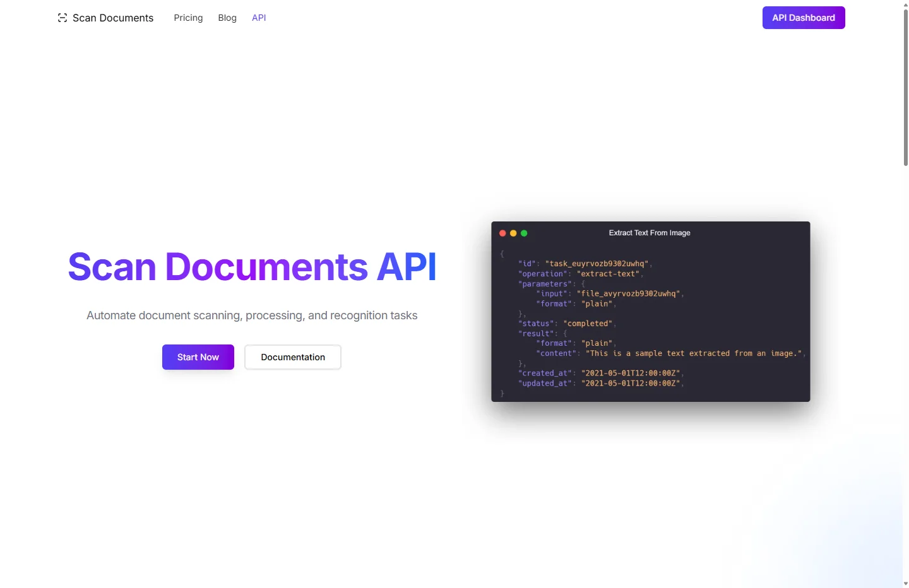Click the "completed" status value in code
909x588 pixels.
coord(588,323)
